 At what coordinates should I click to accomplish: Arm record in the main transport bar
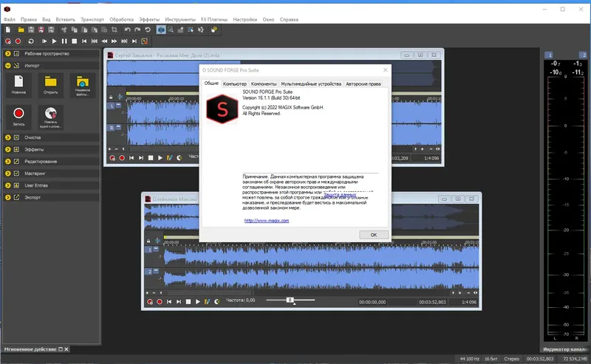click(x=8, y=41)
